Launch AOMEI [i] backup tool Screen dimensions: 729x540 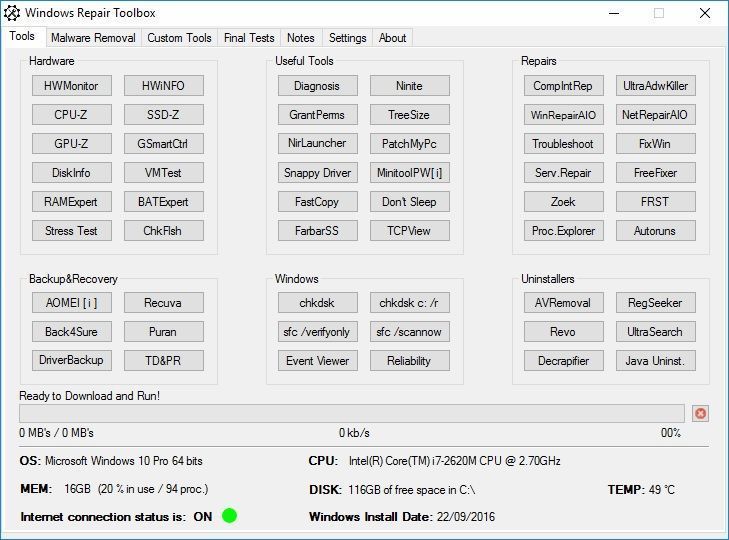pyautogui.click(x=72, y=303)
